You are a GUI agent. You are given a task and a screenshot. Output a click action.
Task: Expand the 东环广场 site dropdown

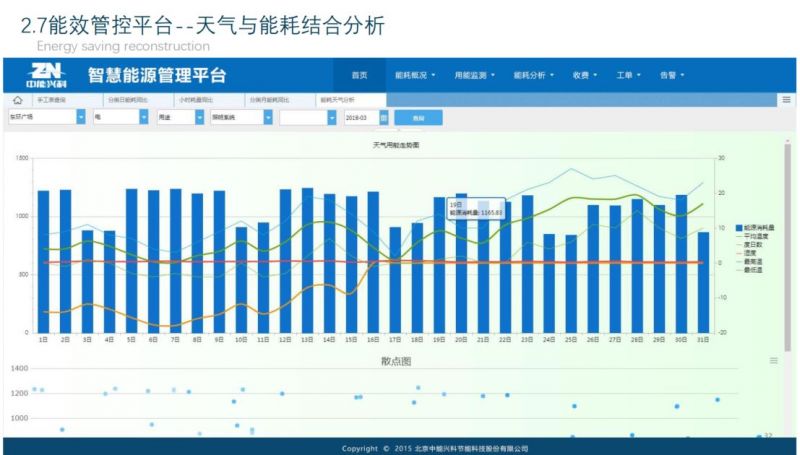coord(81,117)
